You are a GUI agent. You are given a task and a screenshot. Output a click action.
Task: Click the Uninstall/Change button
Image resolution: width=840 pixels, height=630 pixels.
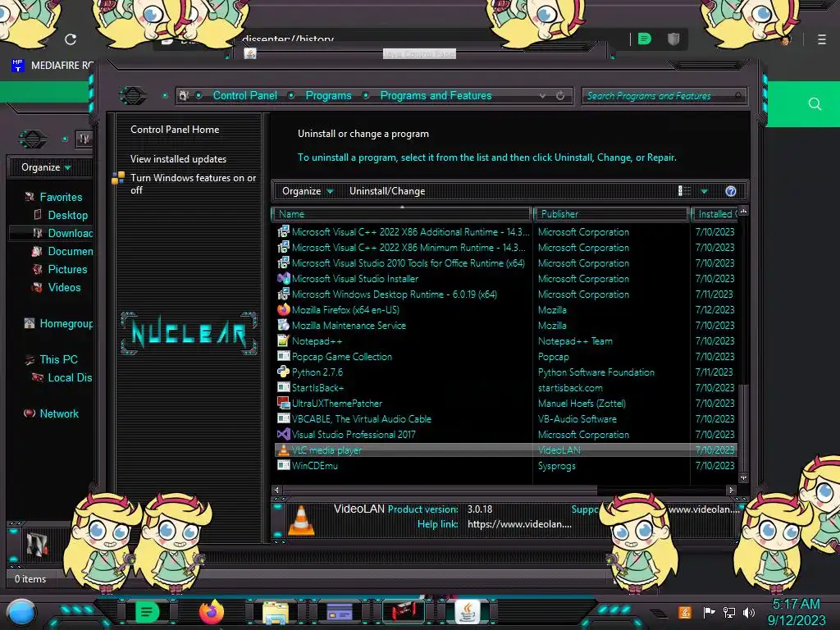(x=387, y=191)
